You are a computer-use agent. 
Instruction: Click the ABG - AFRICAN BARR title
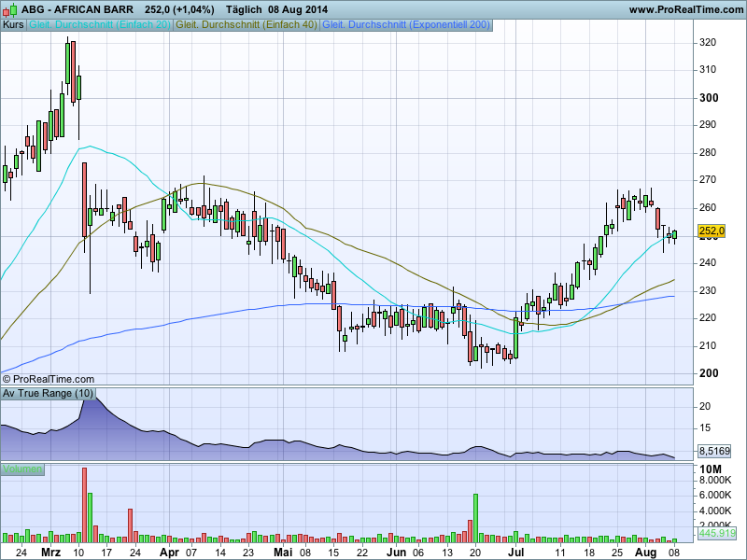click(78, 9)
